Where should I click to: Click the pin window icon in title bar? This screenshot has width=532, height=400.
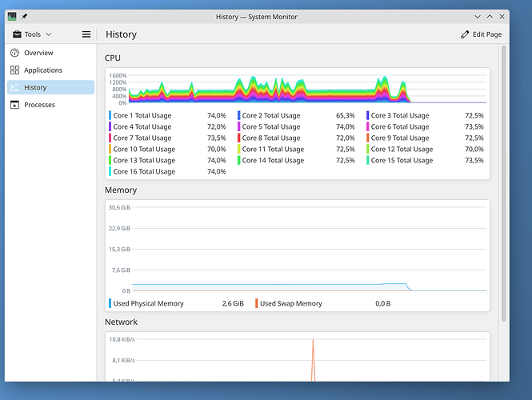[x=25, y=16]
